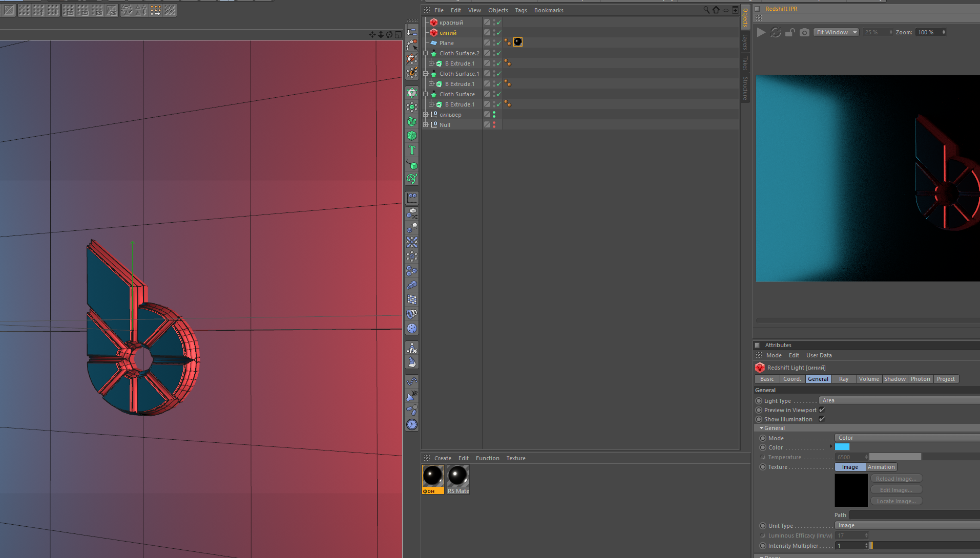Click the green cube with handle tool icon
The image size is (980, 558).
click(x=412, y=165)
